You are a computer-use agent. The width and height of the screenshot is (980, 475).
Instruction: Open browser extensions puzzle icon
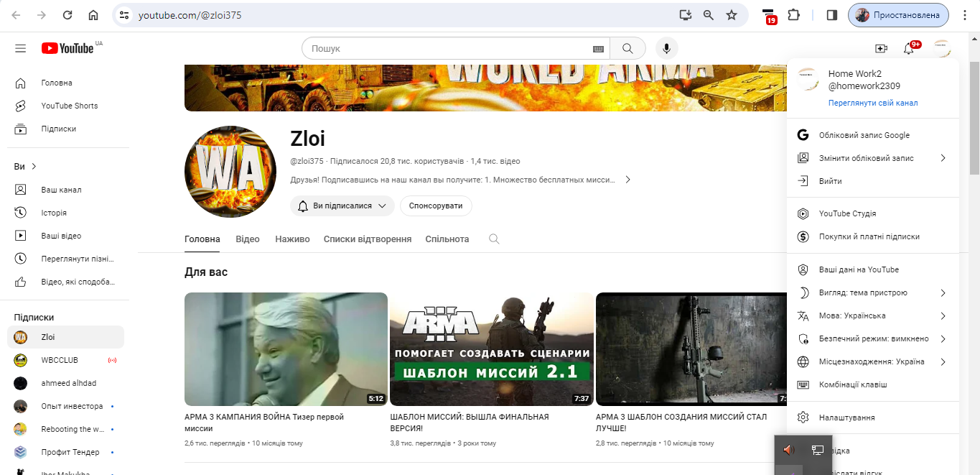click(793, 14)
